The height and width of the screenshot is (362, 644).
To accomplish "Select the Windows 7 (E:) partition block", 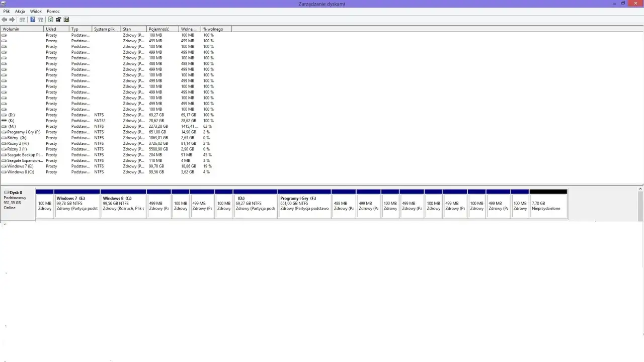I will pyautogui.click(x=77, y=206).
